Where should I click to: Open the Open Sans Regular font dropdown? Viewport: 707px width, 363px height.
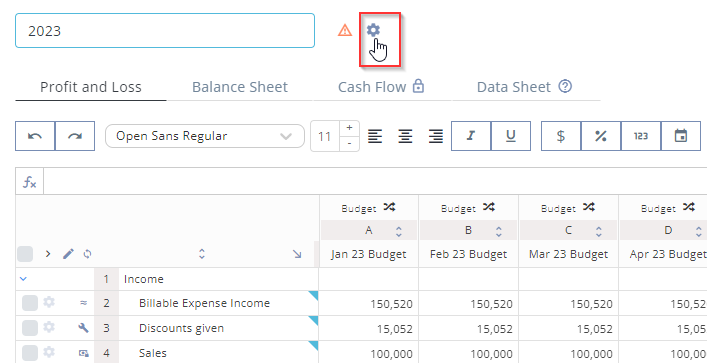(x=205, y=136)
